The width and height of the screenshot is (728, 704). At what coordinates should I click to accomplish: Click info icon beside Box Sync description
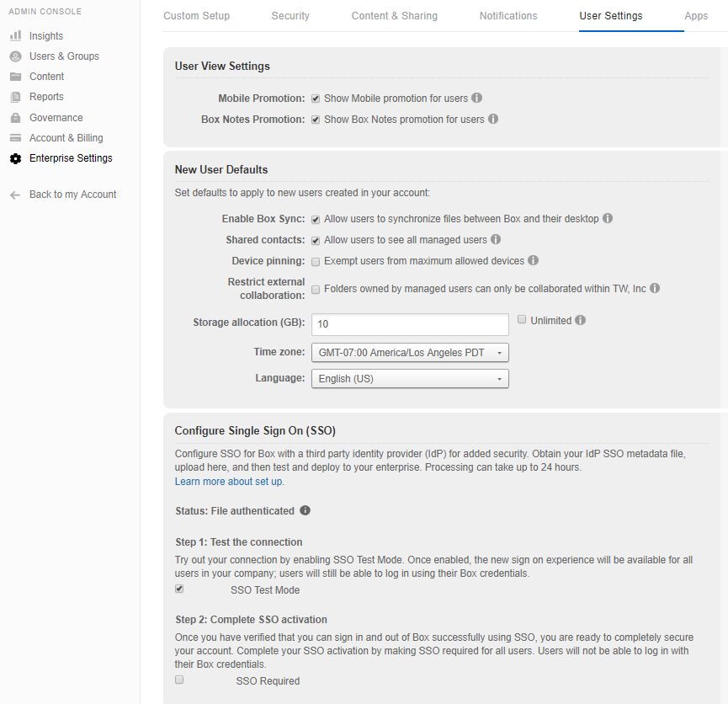click(608, 218)
